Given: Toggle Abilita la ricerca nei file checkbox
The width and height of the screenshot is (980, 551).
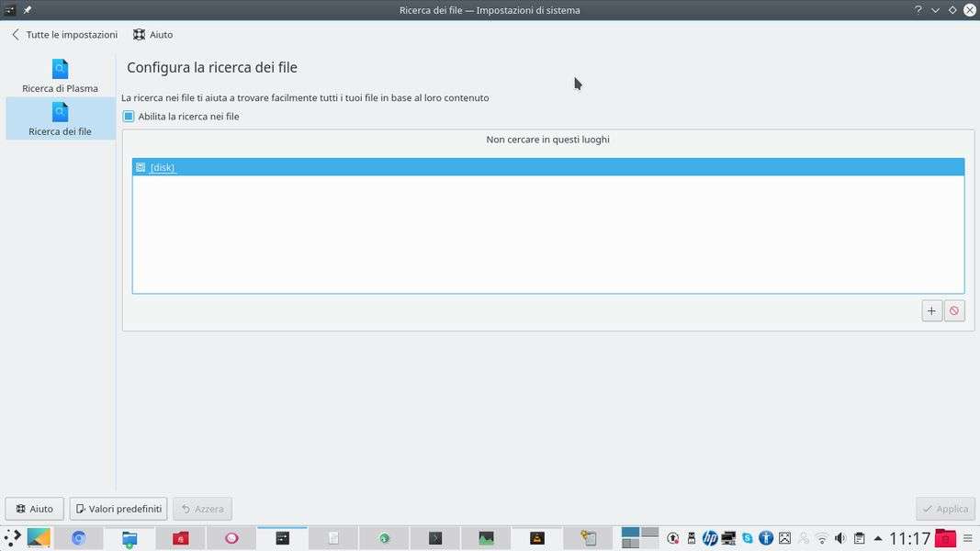Looking at the screenshot, I should (129, 117).
